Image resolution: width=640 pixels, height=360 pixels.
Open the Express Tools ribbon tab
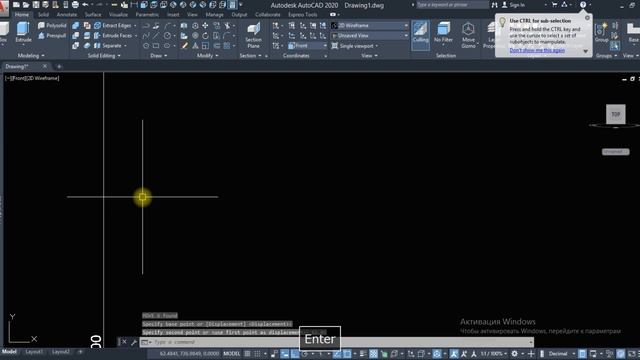[302, 15]
